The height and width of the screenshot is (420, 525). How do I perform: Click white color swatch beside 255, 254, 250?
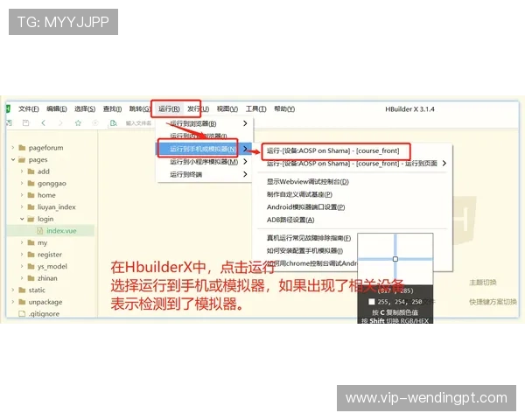click(x=371, y=302)
